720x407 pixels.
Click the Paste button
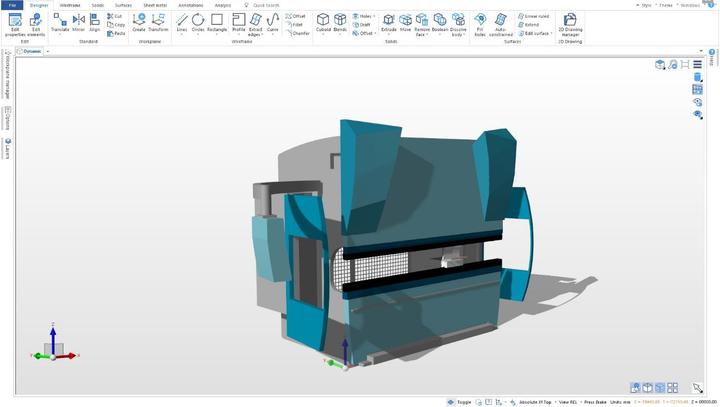pyautogui.click(x=118, y=33)
